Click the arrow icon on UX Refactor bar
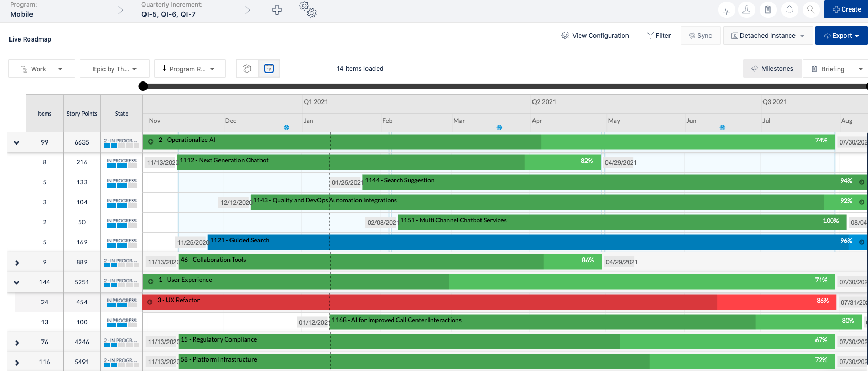 coord(150,302)
